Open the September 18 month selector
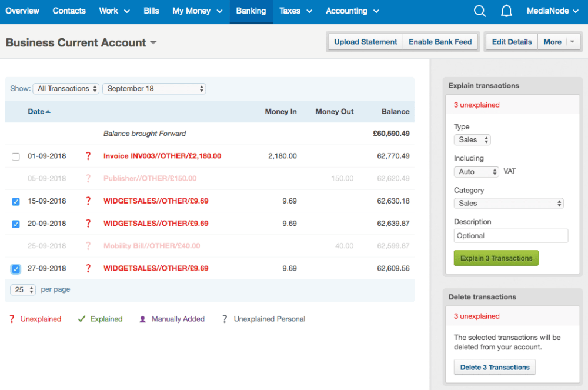Screen dimensions: 588x390 (x=154, y=88)
